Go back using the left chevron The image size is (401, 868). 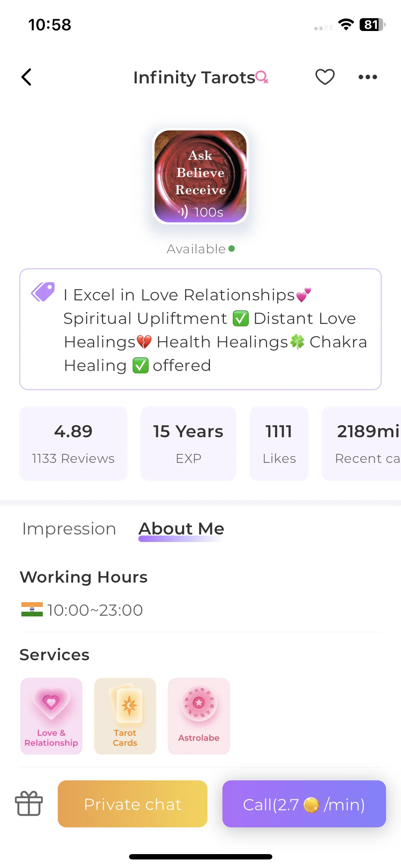[26, 77]
